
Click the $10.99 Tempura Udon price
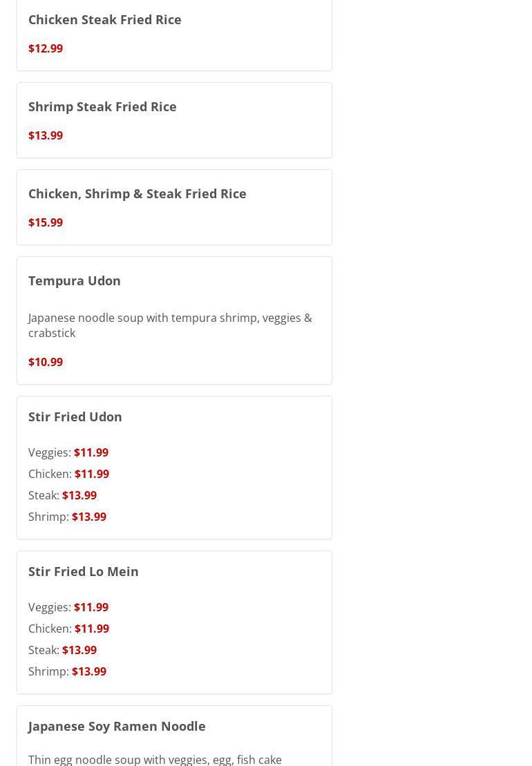[x=46, y=362]
